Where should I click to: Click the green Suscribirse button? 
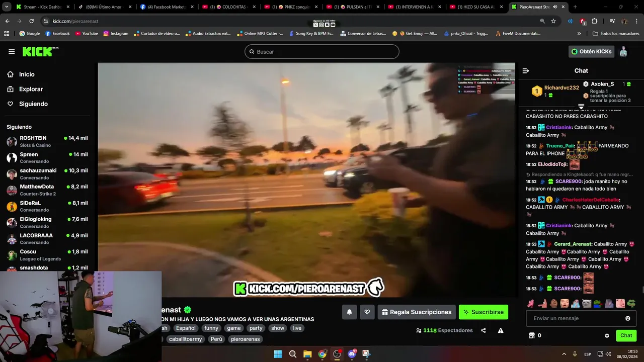coord(484,312)
